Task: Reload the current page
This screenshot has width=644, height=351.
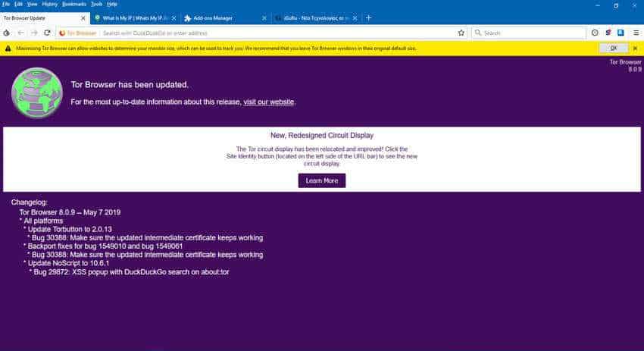Action: 47,33
